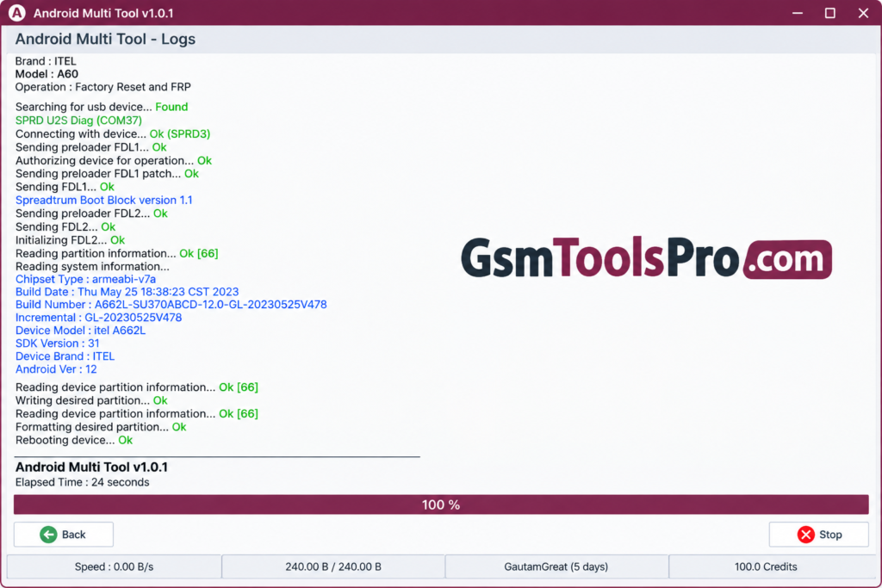The width and height of the screenshot is (882, 588).
Task: Maximize the Android Multi Tool window
Action: click(x=829, y=13)
